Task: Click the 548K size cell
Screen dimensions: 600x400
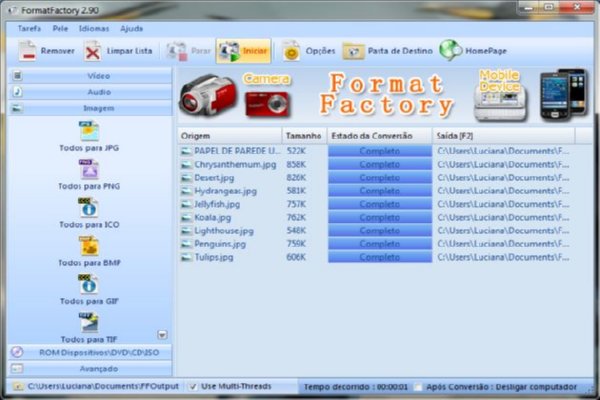Action: tap(296, 231)
